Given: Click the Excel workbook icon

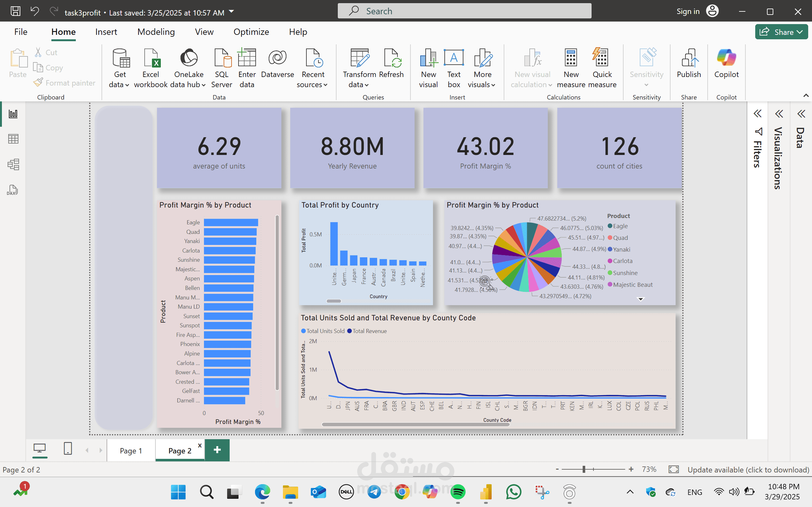Looking at the screenshot, I should click(x=151, y=58).
